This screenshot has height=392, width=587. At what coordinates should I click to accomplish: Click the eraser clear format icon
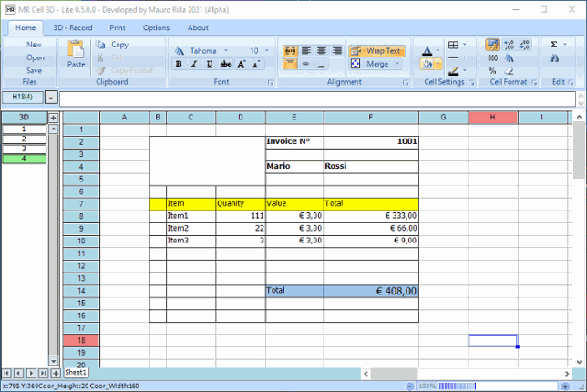[509, 70]
